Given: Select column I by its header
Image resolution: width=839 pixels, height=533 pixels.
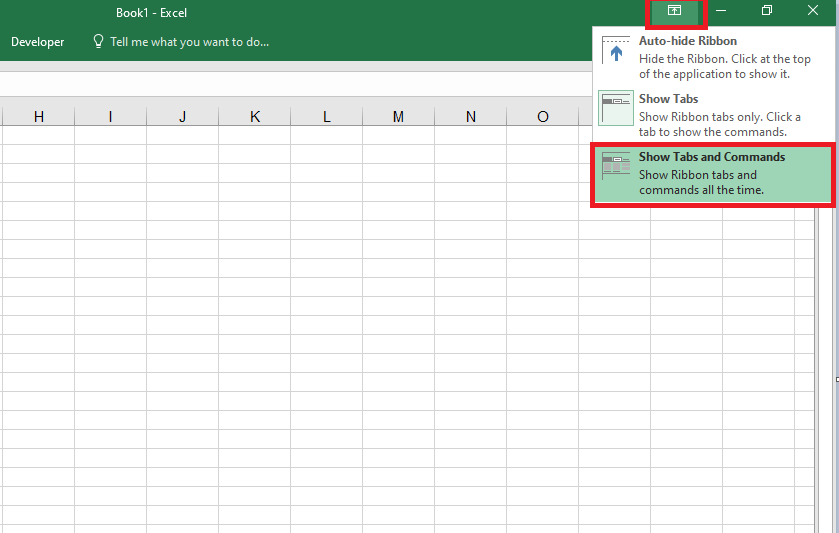Looking at the screenshot, I should coord(110,117).
